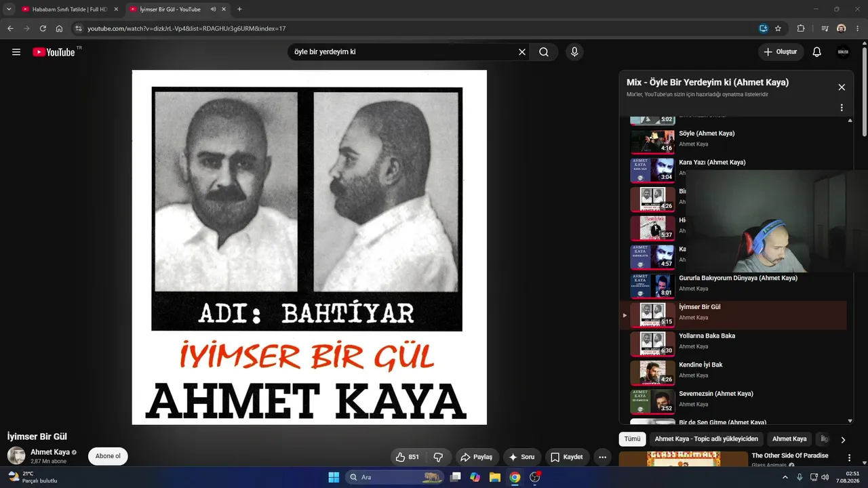Screen dimensions: 868x488
Task: Open the tab search dropdown arrow
Action: pyautogui.click(x=9, y=9)
